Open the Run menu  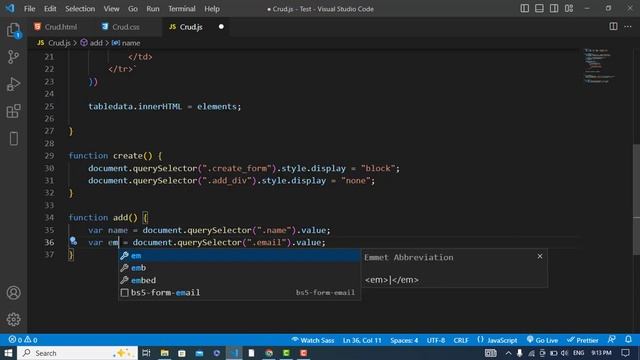click(153, 9)
